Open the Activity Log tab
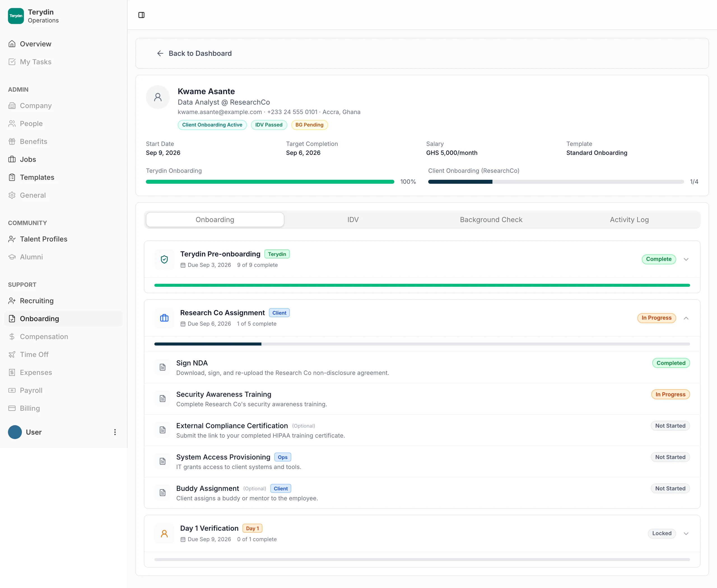Viewport: 717px width, 588px height. click(629, 220)
